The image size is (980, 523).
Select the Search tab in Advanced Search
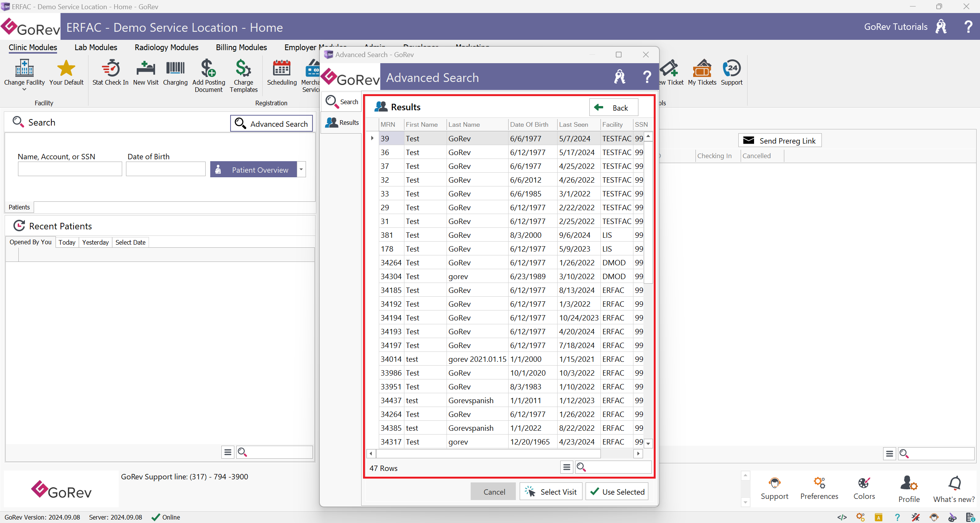[x=342, y=102]
